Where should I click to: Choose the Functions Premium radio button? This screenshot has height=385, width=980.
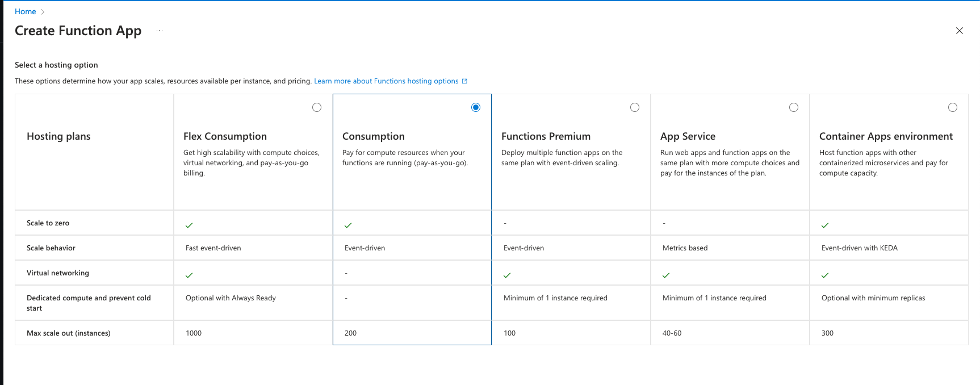click(x=635, y=107)
